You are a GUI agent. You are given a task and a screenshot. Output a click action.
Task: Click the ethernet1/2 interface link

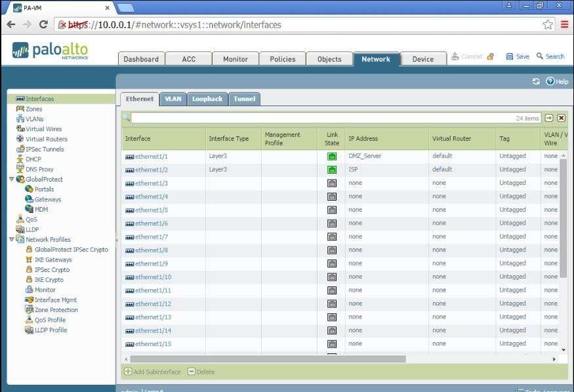[151, 170]
